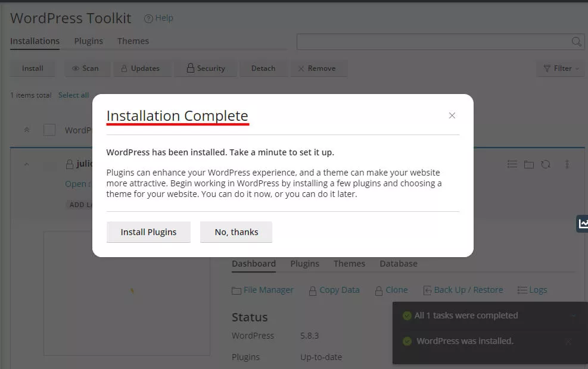Click the Updates button
The width and height of the screenshot is (588, 369).
(142, 68)
